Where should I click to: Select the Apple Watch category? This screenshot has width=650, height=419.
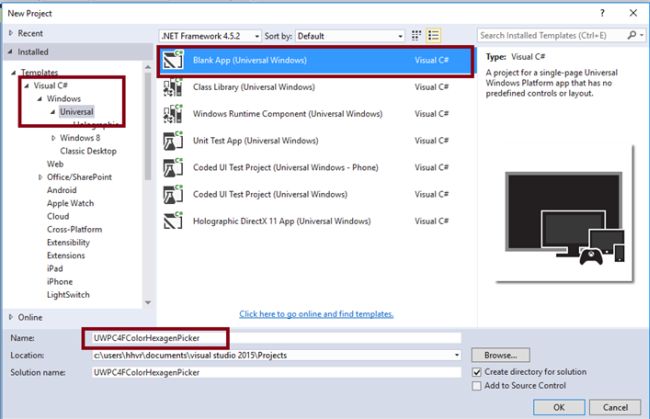tap(70, 203)
